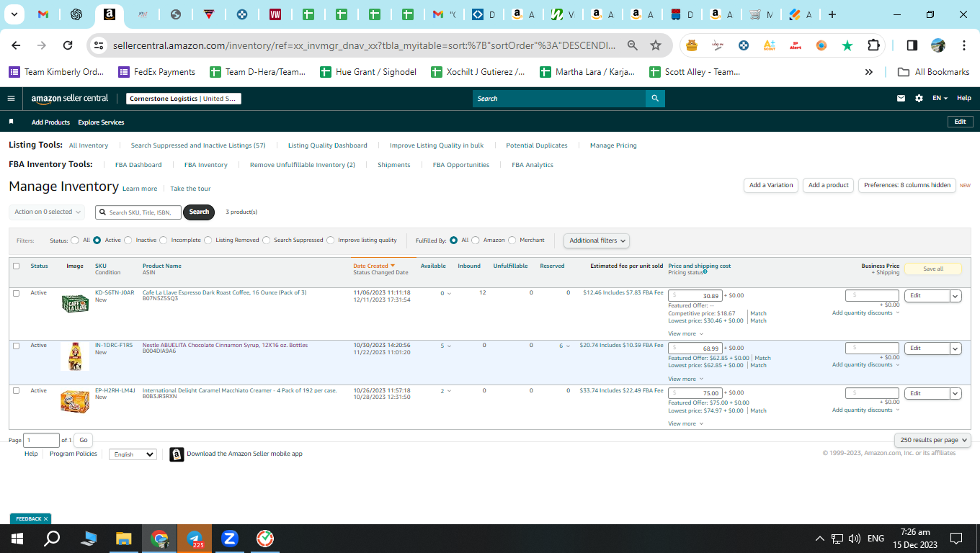Select the Search Suppressed filter
This screenshot has width=980, height=553.
267,240
